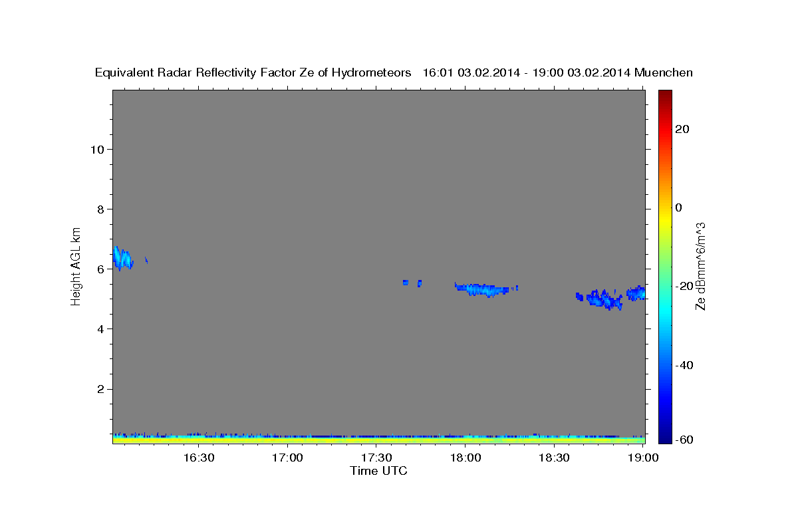Click the 17:30 time tick label
Viewport: 798px width, 532px height.
pos(376,458)
